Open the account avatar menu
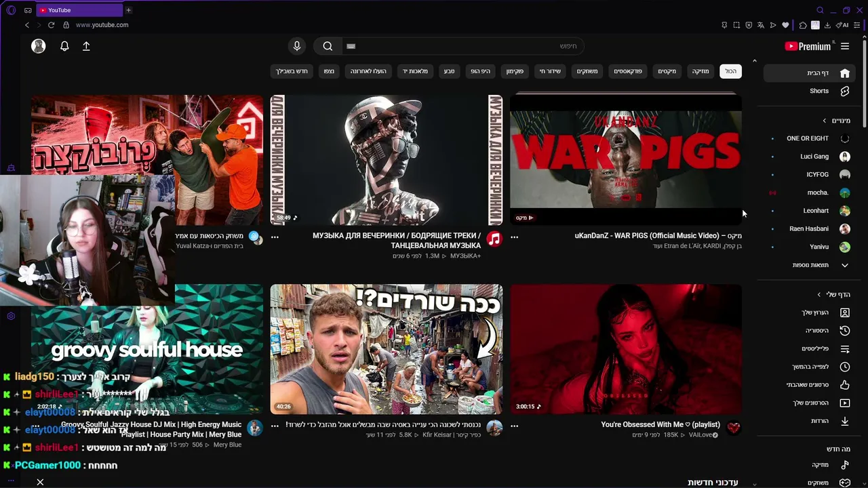Screen dimensions: 868x488 (x=39, y=46)
